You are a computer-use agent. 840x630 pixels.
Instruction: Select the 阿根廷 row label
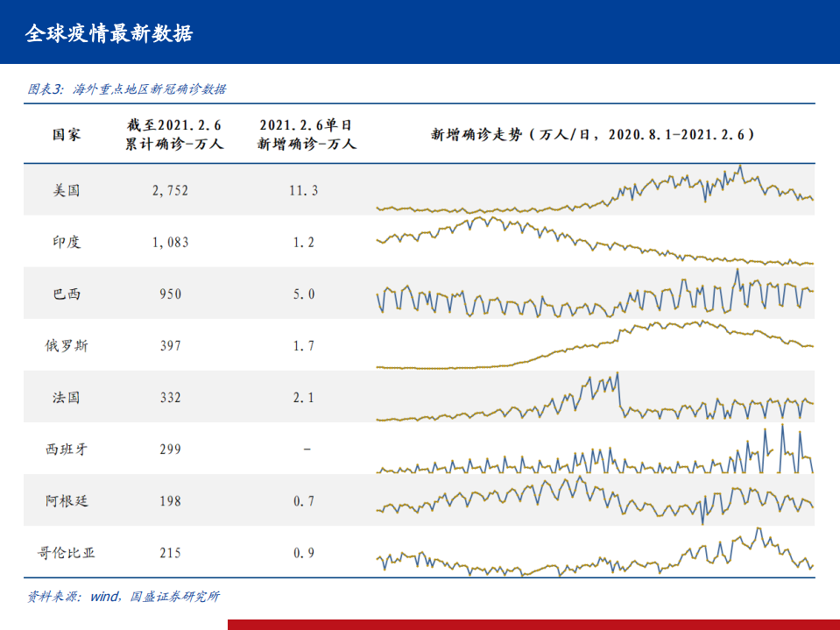point(69,500)
